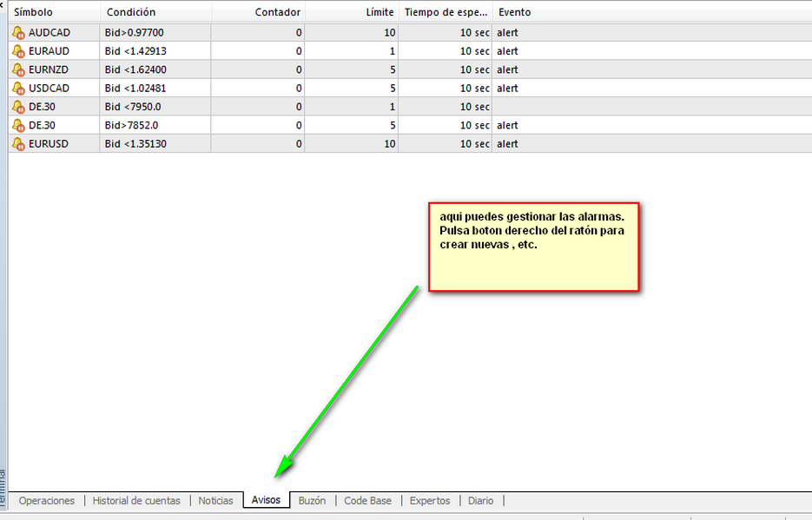Click the alert bell icon for EURAUD

[x=18, y=51]
